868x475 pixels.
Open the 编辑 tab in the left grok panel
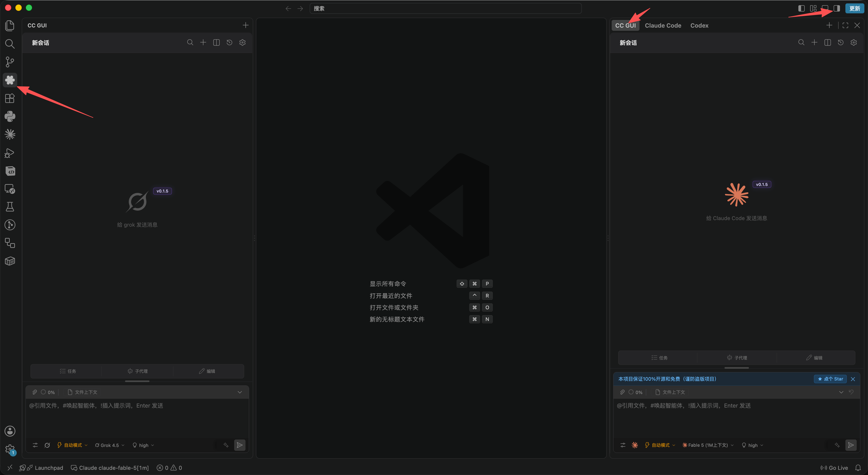[x=207, y=371]
